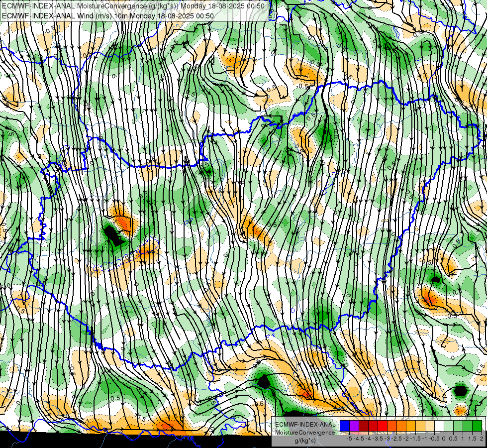The height and width of the screenshot is (448, 487).
Task: Click the MoistureConvergence title line at top
Action: point(133,6)
